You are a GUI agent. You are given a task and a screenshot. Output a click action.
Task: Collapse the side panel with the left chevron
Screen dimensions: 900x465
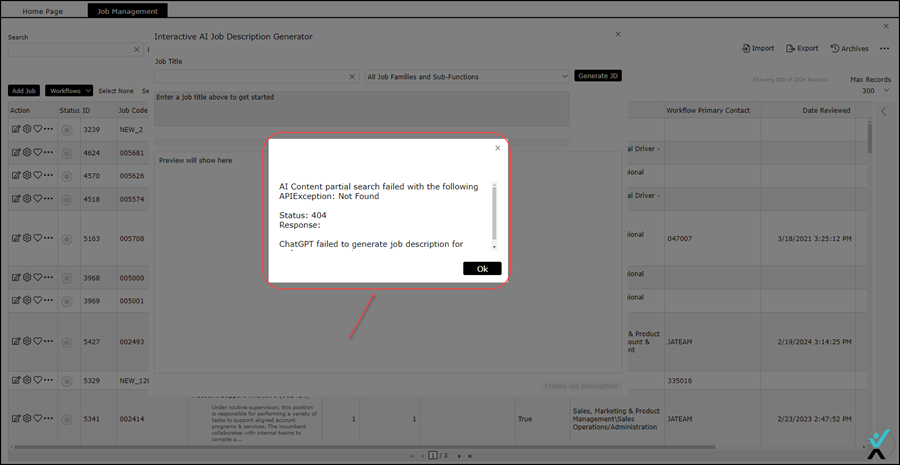tap(884, 111)
